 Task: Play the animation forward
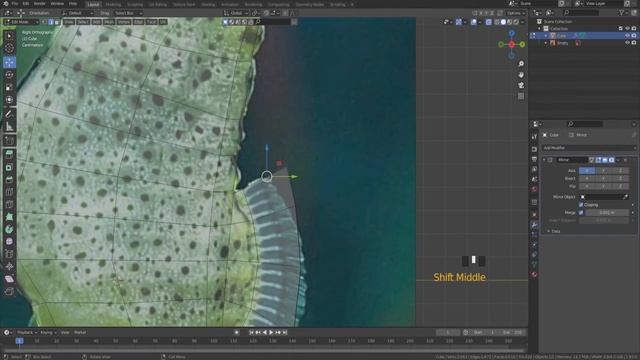(271, 333)
